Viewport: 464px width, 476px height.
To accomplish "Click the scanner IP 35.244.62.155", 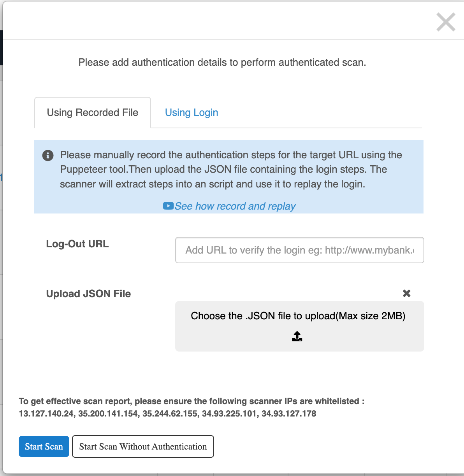I will (170, 414).
